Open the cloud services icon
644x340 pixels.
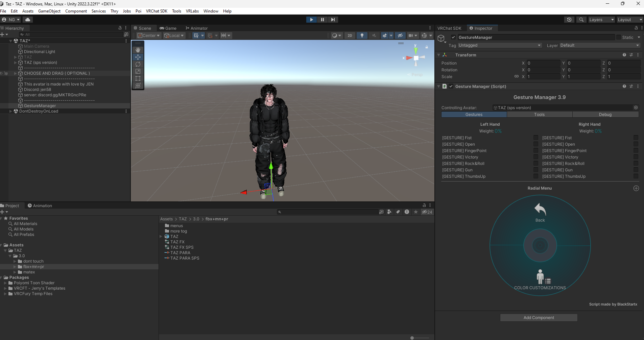click(x=28, y=20)
